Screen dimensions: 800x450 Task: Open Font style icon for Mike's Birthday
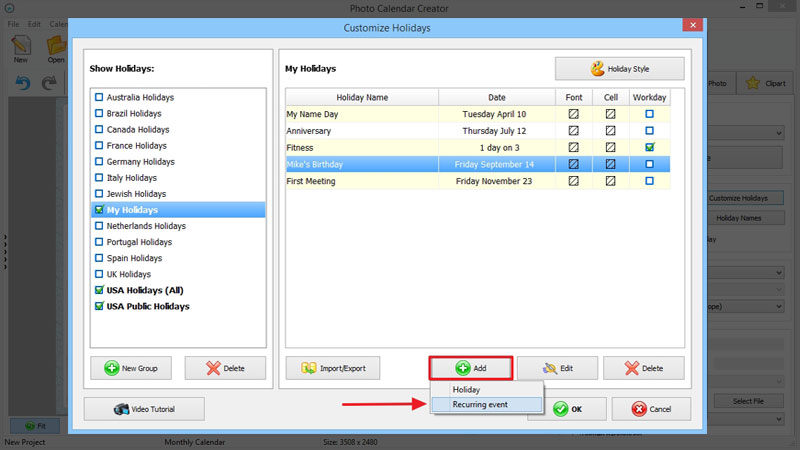pos(573,164)
